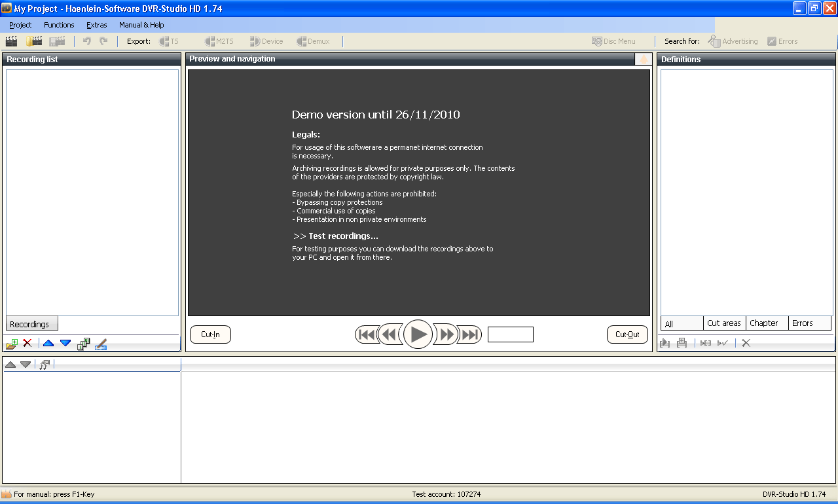Open the Extras menu

(x=96, y=25)
